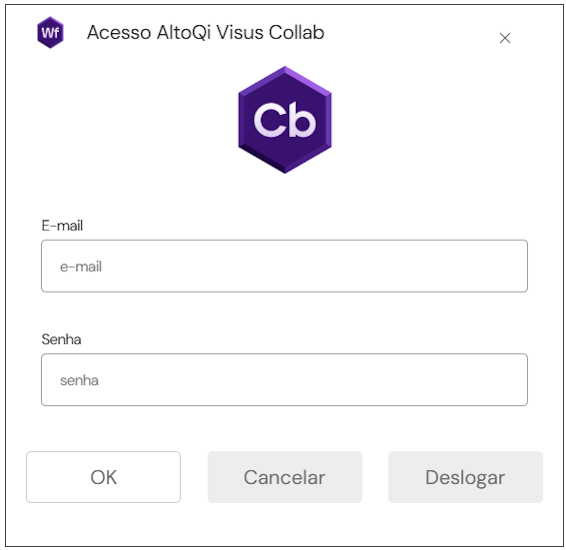Click the Senha label above the second field
Screen dimensions: 566x550
coord(61,339)
